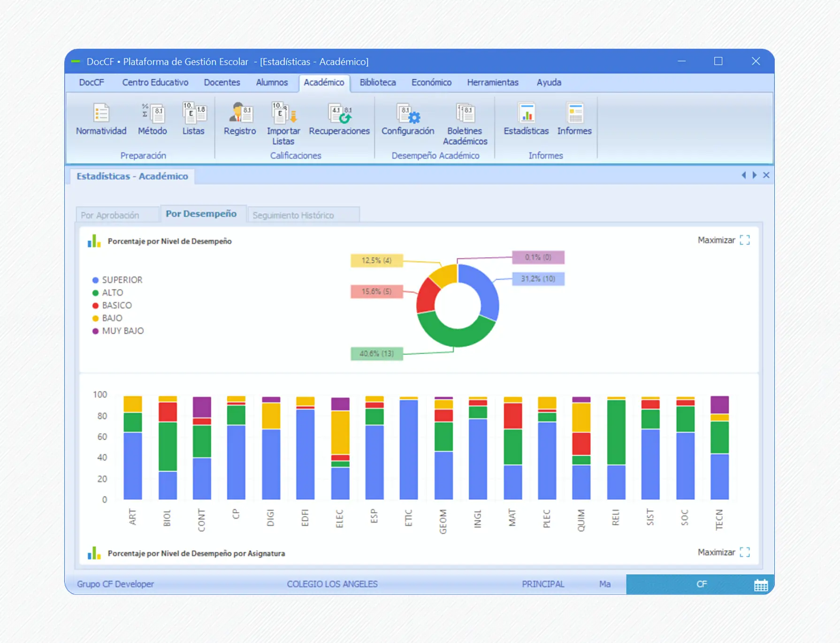Select the green ALTO donut segment
The image size is (840, 643).
pos(453,336)
